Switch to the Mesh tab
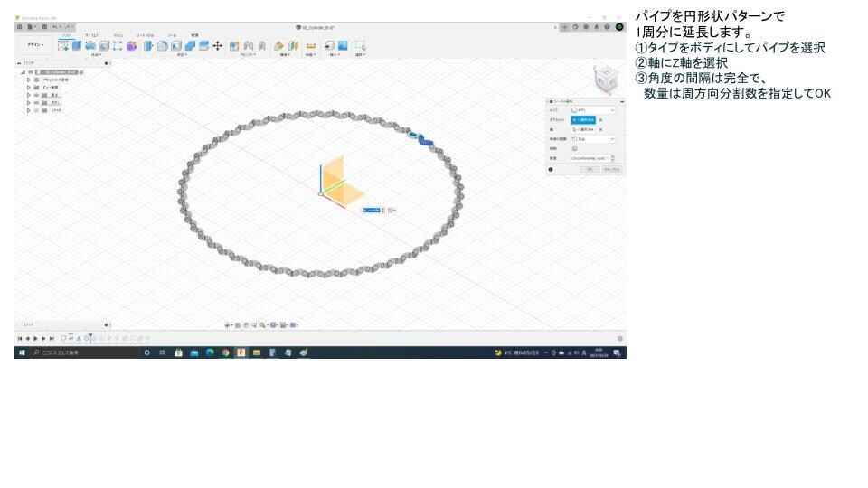The width and height of the screenshot is (868, 488). 118,35
